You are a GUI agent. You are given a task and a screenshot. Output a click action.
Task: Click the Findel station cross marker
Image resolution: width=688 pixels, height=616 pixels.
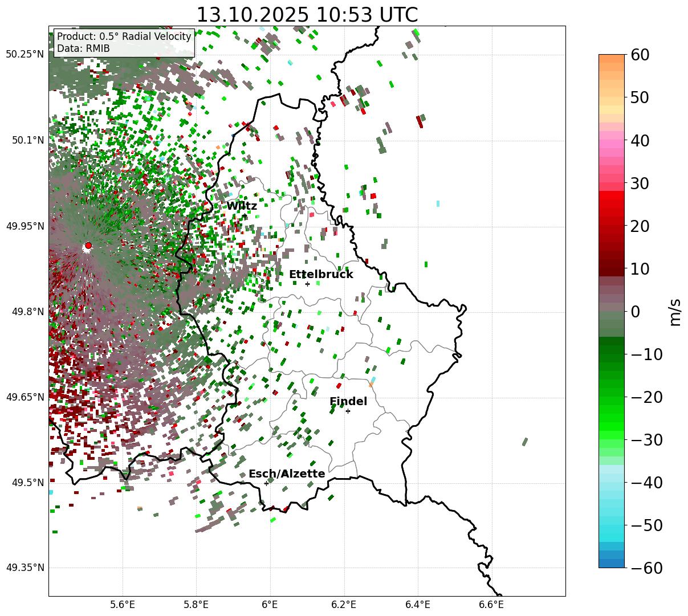click(x=348, y=411)
